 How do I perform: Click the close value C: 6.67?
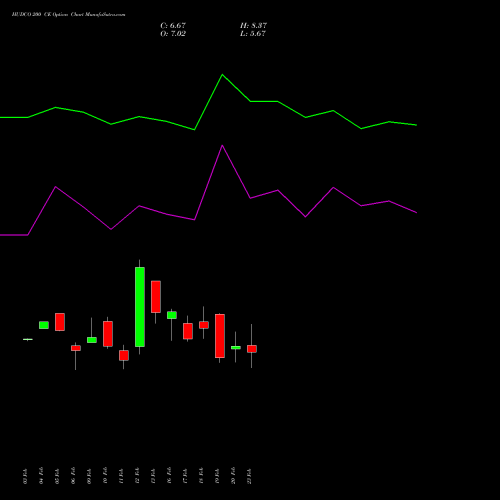coord(173,25)
